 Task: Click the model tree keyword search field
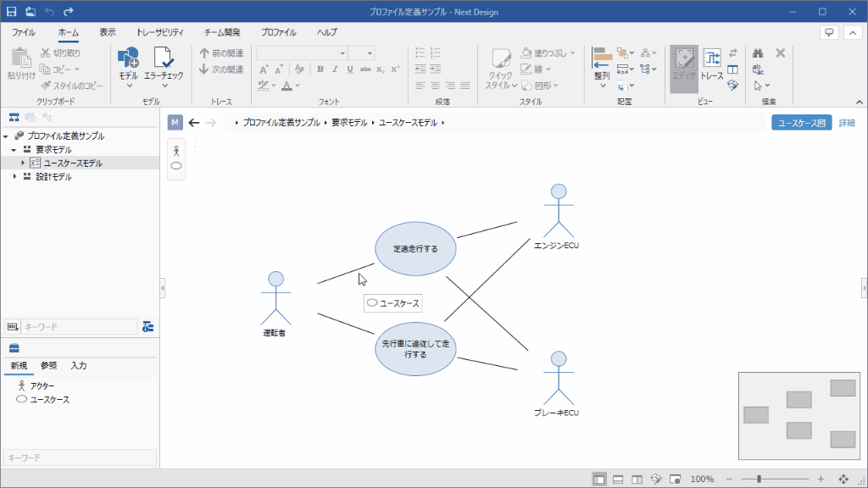pyautogui.click(x=79, y=327)
